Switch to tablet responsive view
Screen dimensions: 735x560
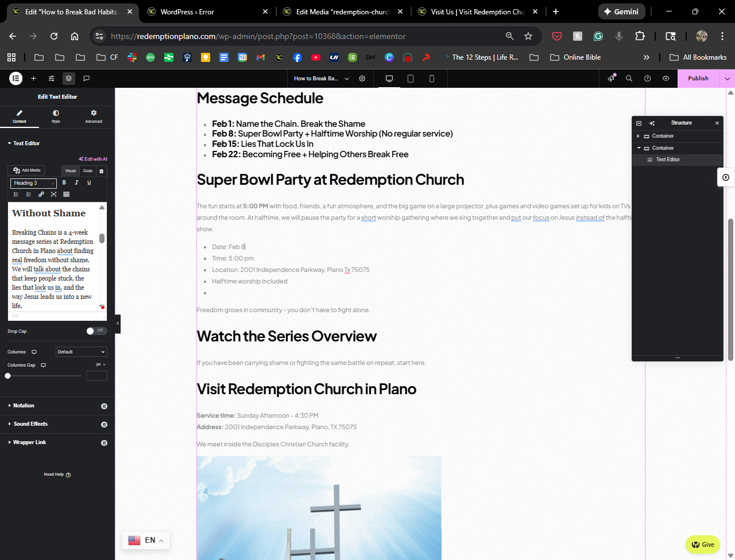[411, 79]
